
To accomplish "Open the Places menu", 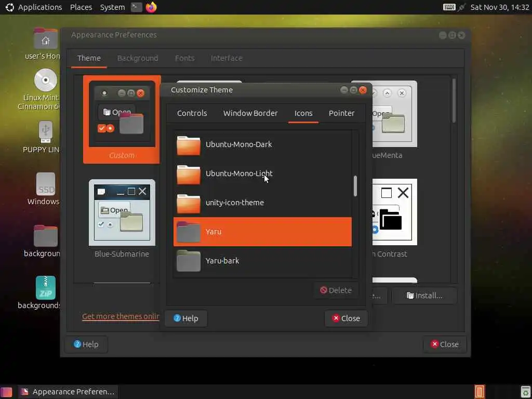I will coord(81,7).
